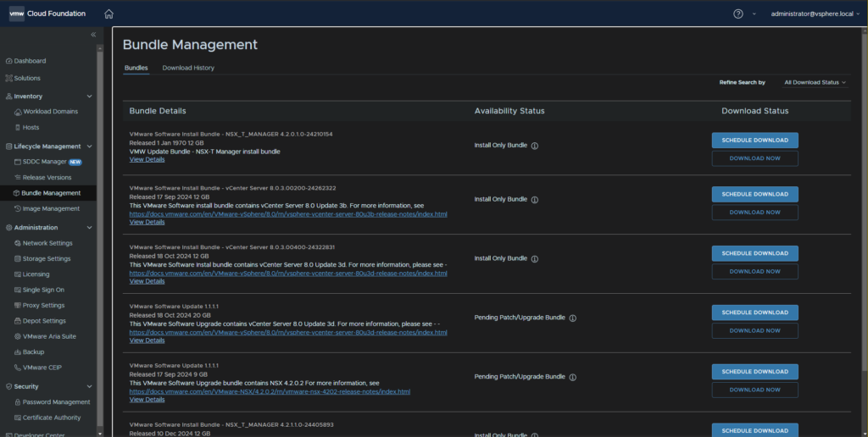Open the dropdown arrow next to help icon
The width and height of the screenshot is (868, 437).
(754, 14)
